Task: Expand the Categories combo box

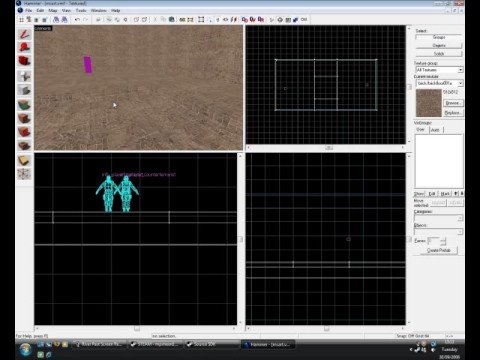Action: [x=438, y=218]
